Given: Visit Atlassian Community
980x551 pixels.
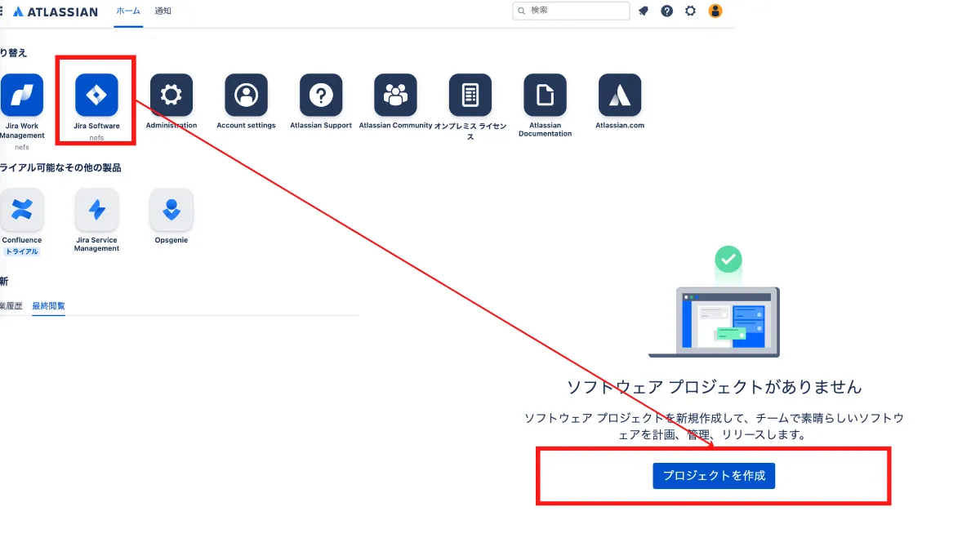Looking at the screenshot, I should pos(395,94).
